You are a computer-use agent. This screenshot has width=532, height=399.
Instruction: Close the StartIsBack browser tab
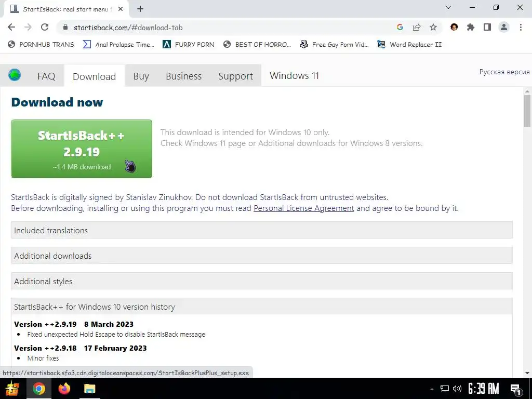121,9
